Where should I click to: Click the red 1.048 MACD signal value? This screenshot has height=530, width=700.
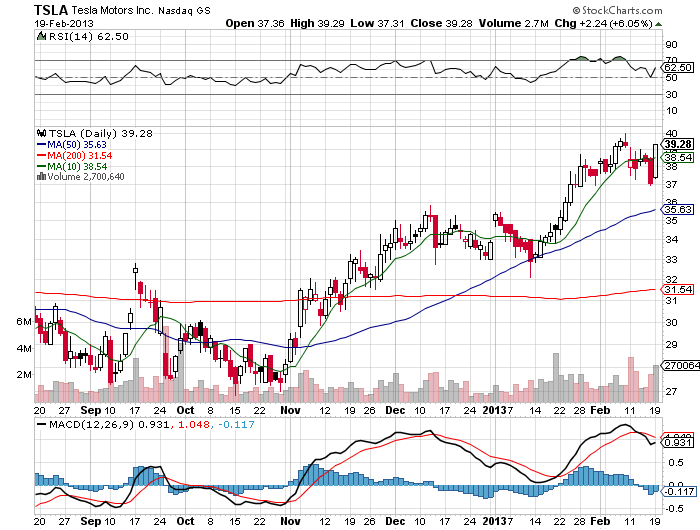tap(194, 424)
